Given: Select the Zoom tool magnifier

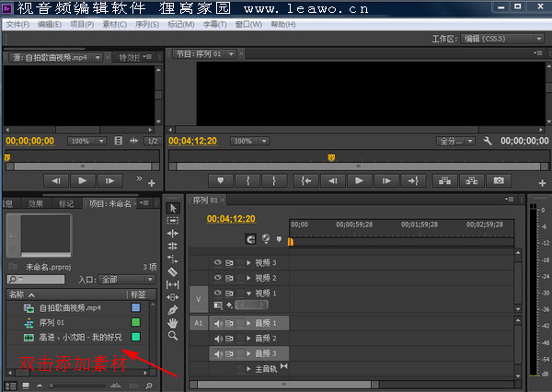Looking at the screenshot, I should point(173,336).
